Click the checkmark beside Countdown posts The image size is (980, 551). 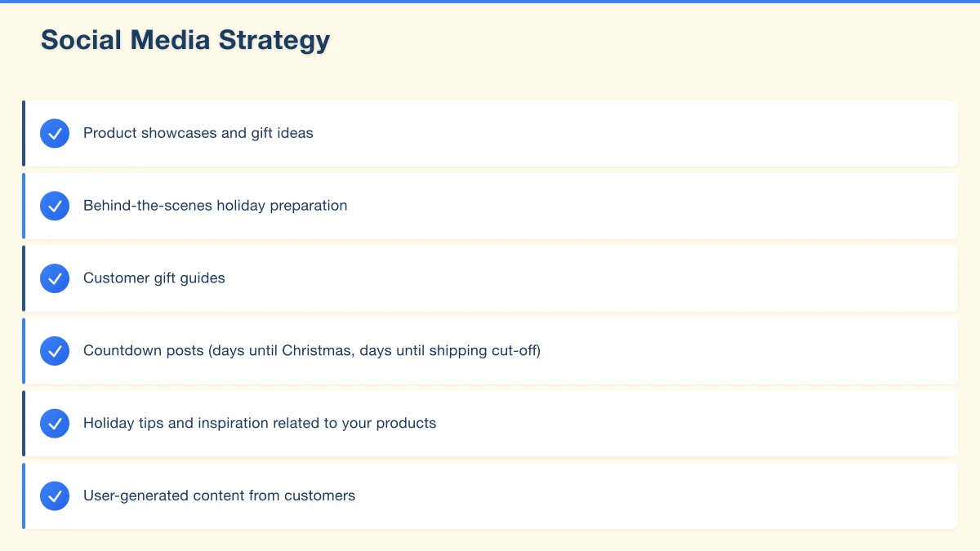point(55,351)
